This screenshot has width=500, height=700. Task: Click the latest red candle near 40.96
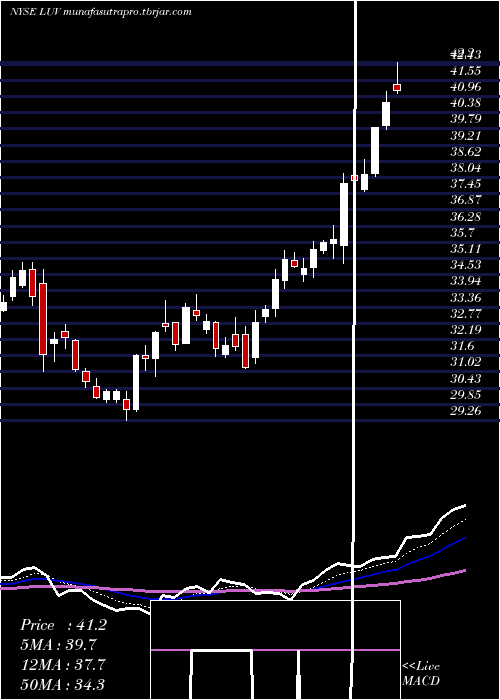[397, 87]
